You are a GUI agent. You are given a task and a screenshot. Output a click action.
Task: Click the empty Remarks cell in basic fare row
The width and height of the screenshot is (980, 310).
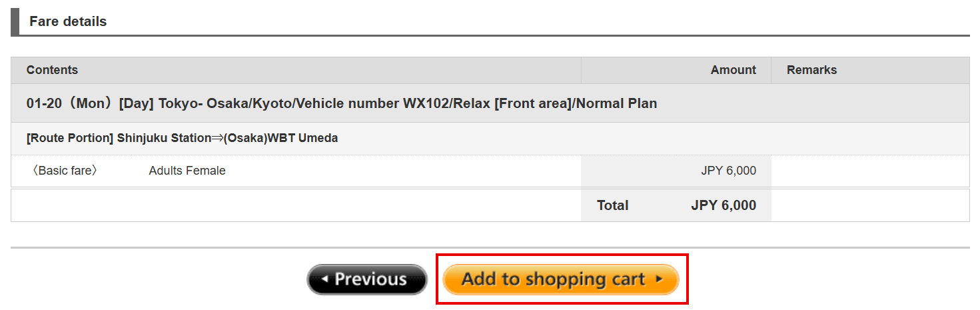pyautogui.click(x=869, y=171)
